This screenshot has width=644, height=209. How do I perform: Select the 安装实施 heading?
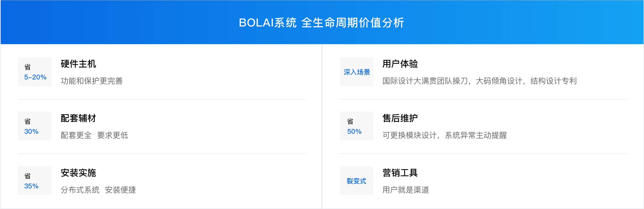78,173
